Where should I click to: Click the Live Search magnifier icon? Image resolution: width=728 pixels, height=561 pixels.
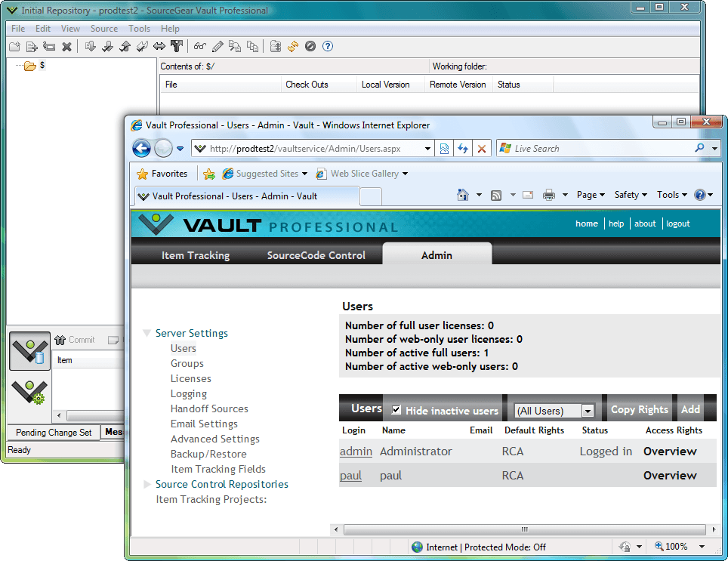[x=699, y=149]
